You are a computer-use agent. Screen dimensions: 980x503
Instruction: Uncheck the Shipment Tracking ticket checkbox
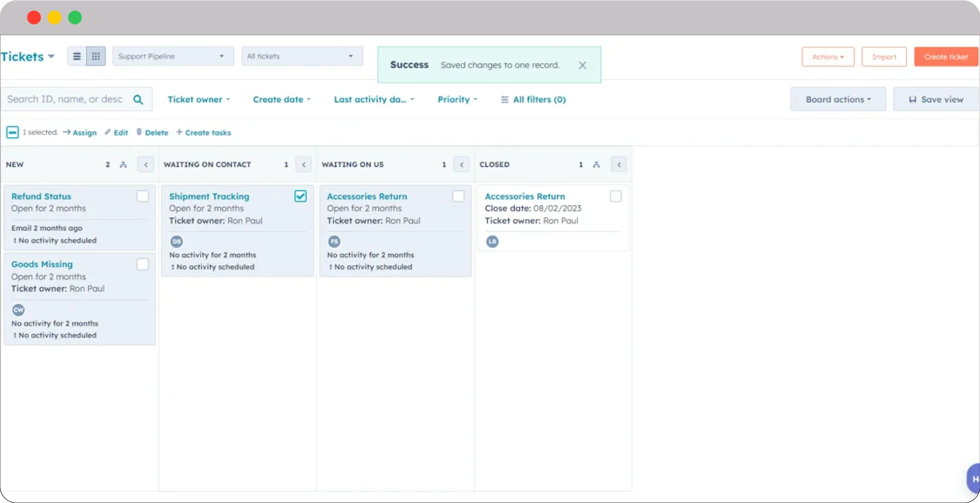[300, 196]
